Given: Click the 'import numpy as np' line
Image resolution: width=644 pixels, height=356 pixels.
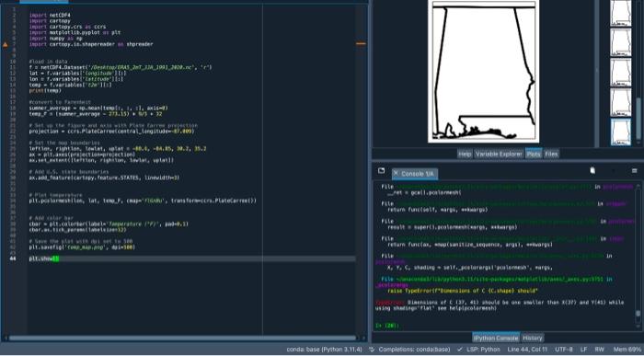Looking at the screenshot, I should 55,39.
